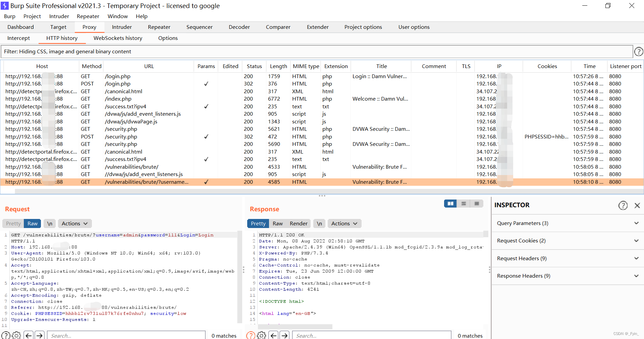Click the response horizontal scrollbar
The height and width of the screenshot is (339, 644).
click(295, 327)
